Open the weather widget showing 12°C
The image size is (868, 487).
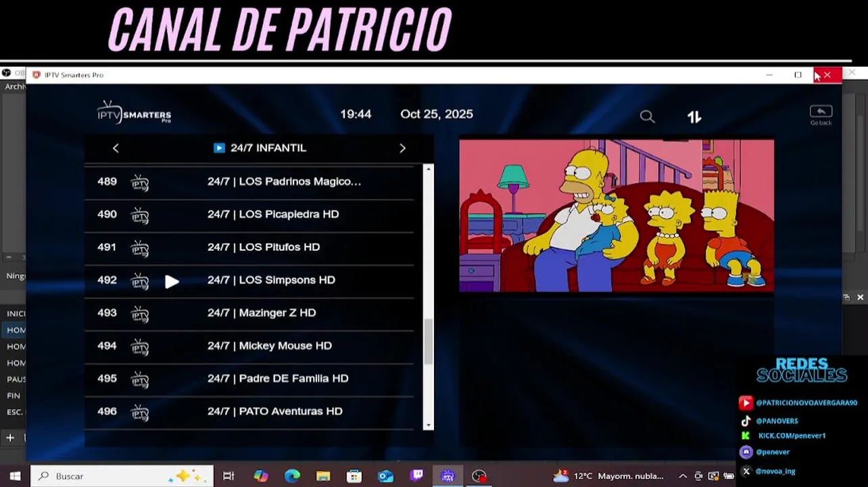pyautogui.click(x=608, y=476)
